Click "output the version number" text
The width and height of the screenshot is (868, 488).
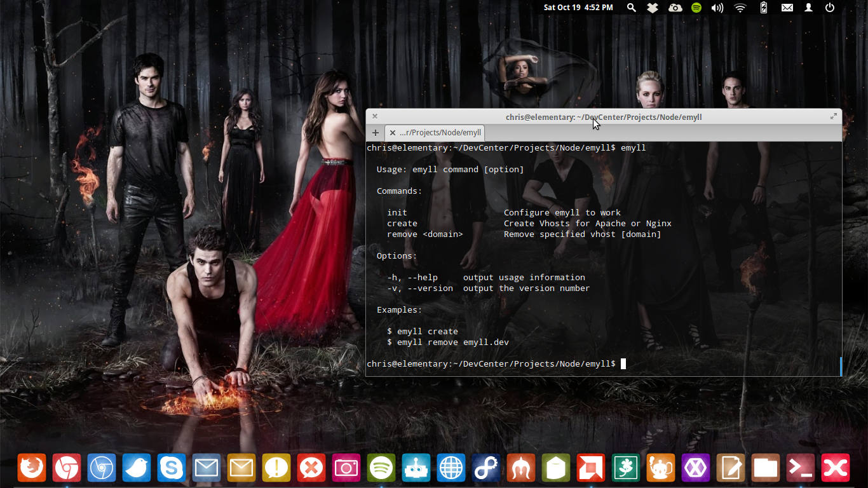527,288
